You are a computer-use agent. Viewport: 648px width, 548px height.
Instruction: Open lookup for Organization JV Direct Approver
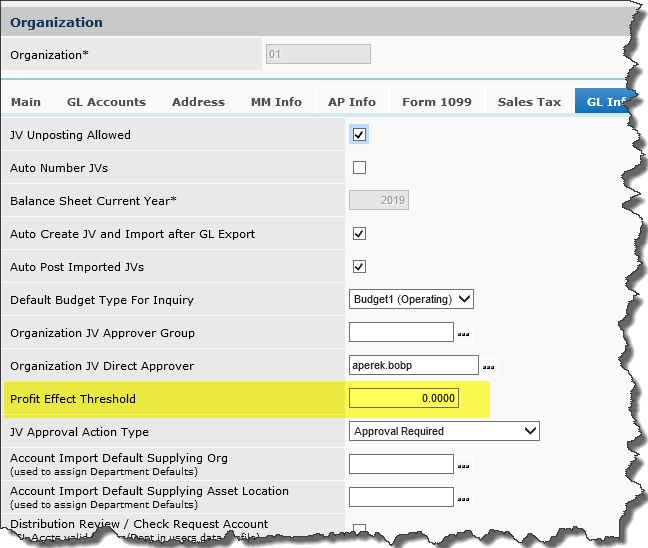pos(488,366)
